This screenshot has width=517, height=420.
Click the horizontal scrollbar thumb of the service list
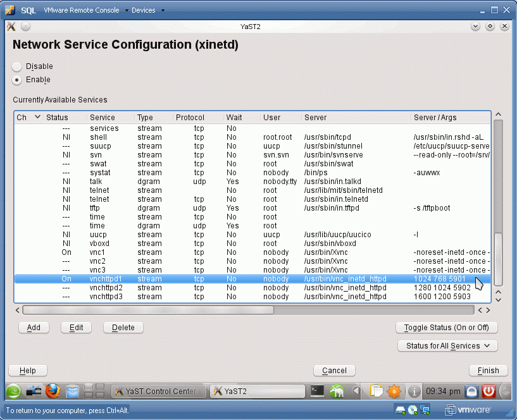point(148,310)
